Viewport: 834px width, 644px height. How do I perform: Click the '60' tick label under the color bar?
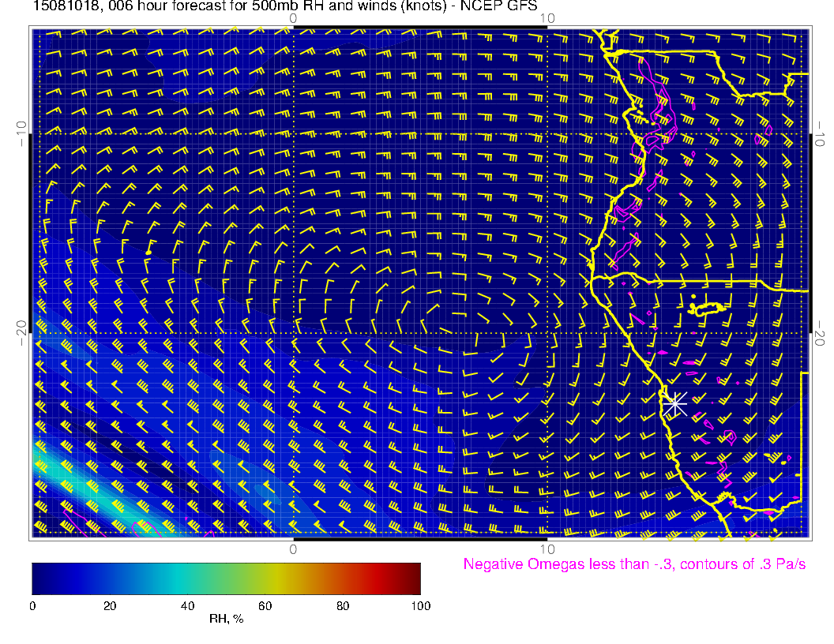coord(265,605)
